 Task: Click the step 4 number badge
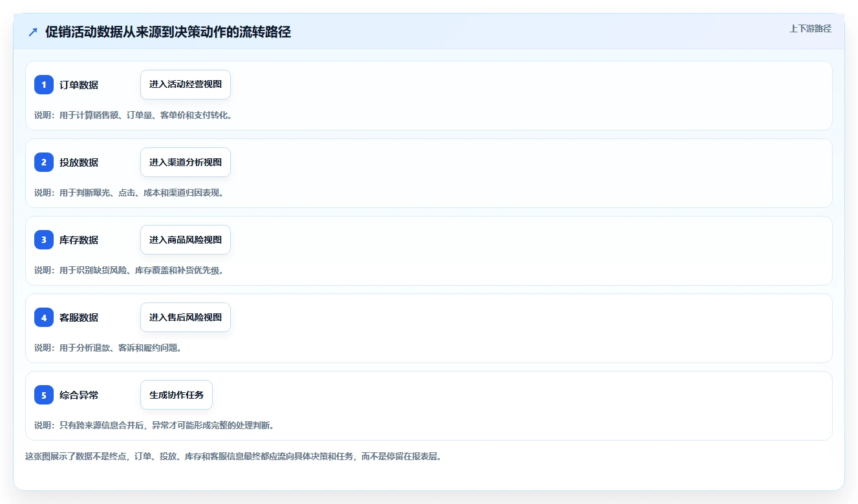(44, 317)
